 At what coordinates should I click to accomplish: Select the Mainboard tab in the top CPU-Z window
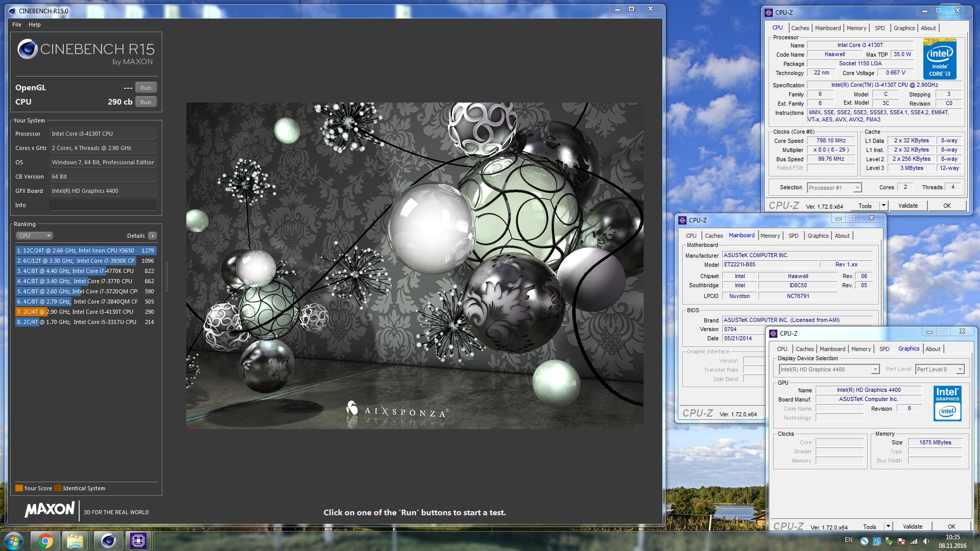click(827, 28)
